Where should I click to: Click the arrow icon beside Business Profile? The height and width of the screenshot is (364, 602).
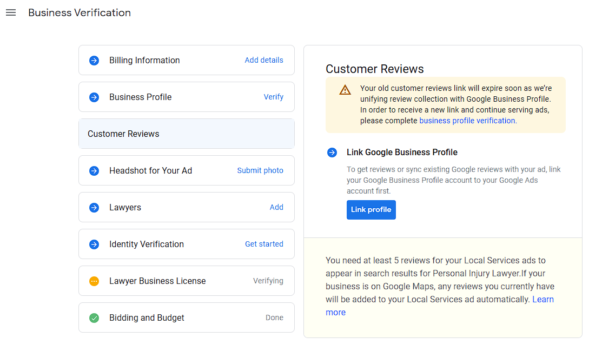coord(94,97)
